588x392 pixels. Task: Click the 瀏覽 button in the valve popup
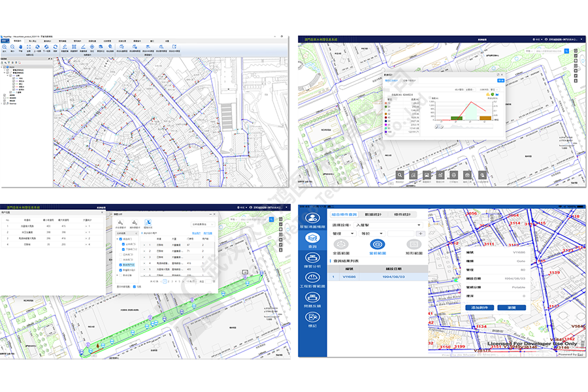(x=512, y=308)
